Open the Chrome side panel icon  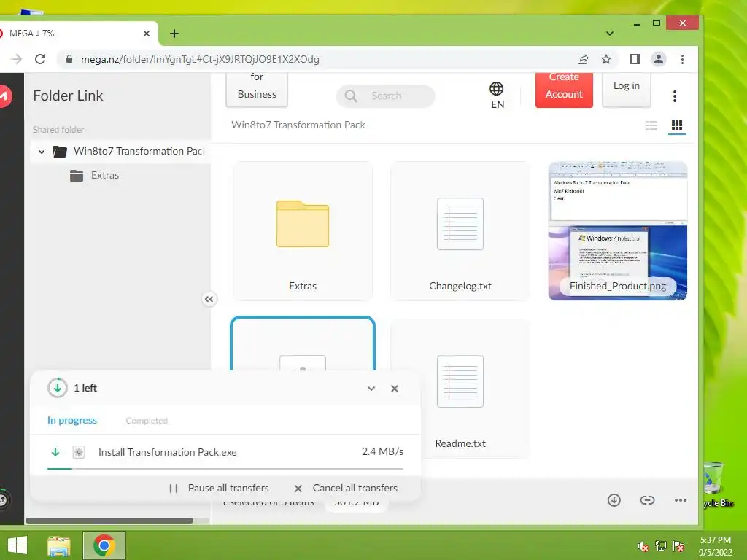click(635, 59)
